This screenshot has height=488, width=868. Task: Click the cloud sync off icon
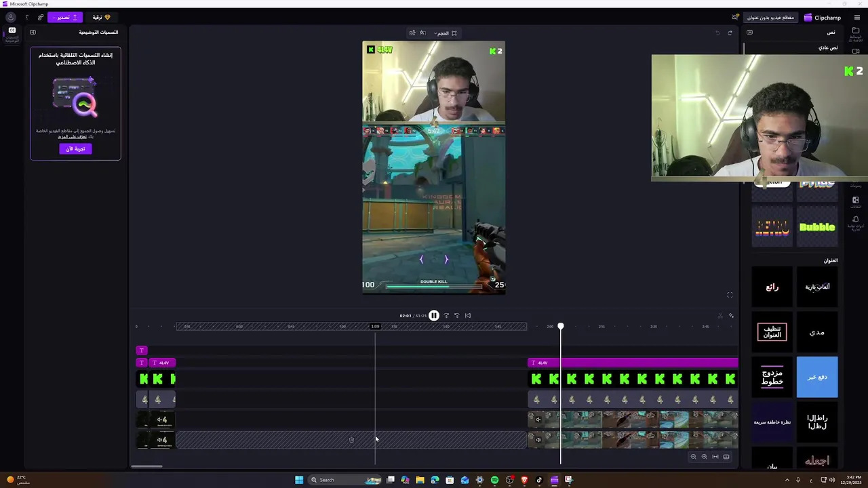click(x=735, y=18)
